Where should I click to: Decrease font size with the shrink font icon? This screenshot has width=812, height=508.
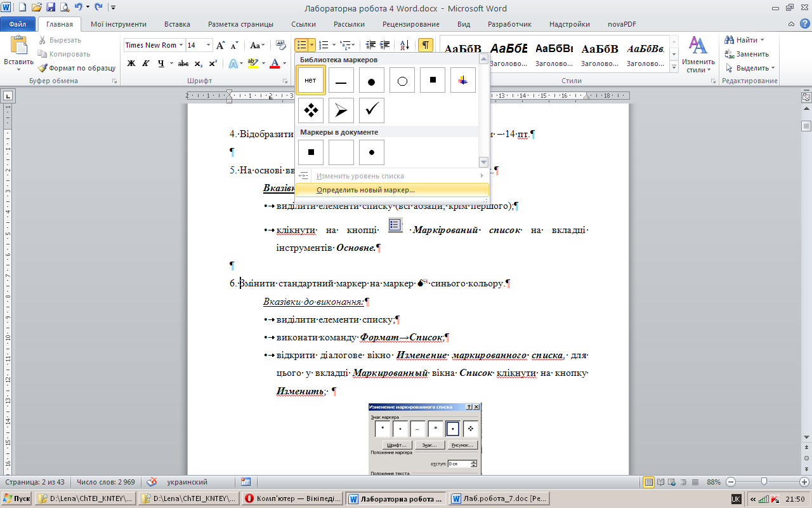[235, 45]
